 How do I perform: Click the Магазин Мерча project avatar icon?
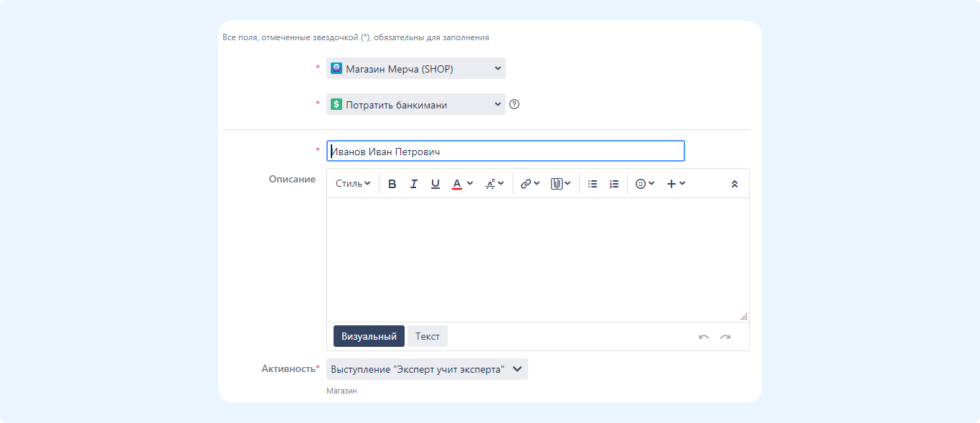(x=336, y=68)
